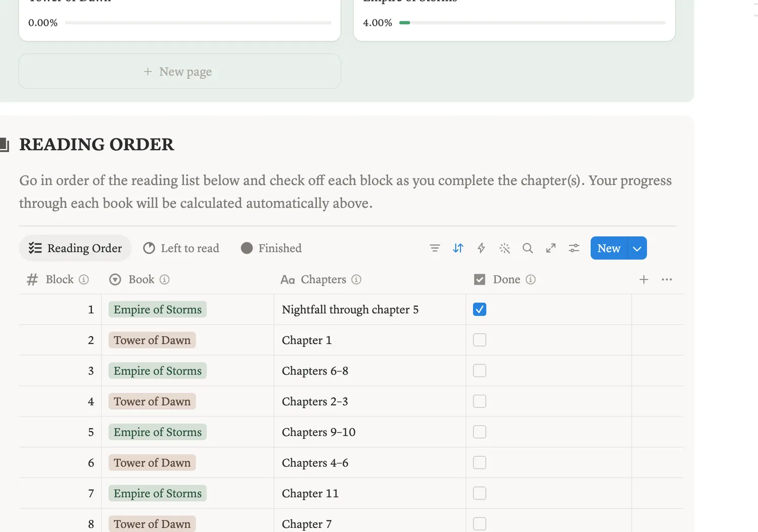Click the Chapters 9-10 cell
The height and width of the screenshot is (532, 758).
369,432
